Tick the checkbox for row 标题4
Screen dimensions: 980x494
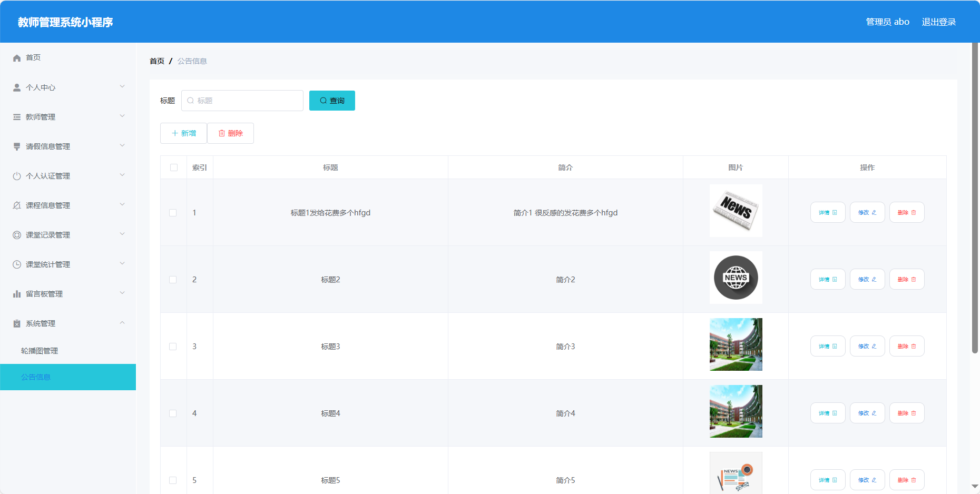pyautogui.click(x=173, y=413)
